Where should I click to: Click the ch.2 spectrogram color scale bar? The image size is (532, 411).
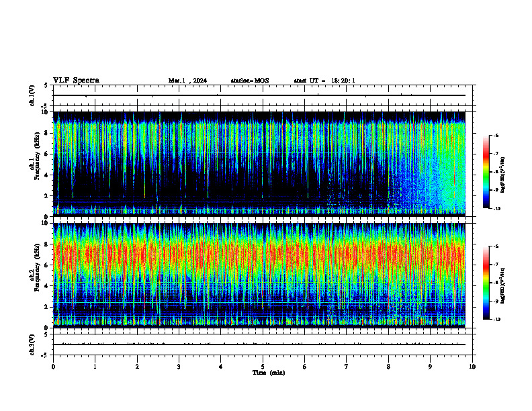pos(486,283)
